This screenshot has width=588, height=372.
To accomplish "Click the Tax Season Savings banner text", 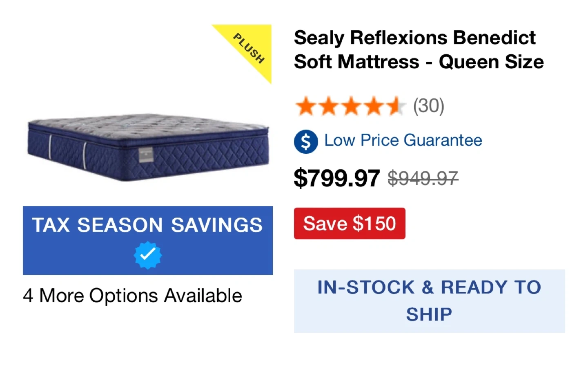I will pyautogui.click(x=147, y=225).
